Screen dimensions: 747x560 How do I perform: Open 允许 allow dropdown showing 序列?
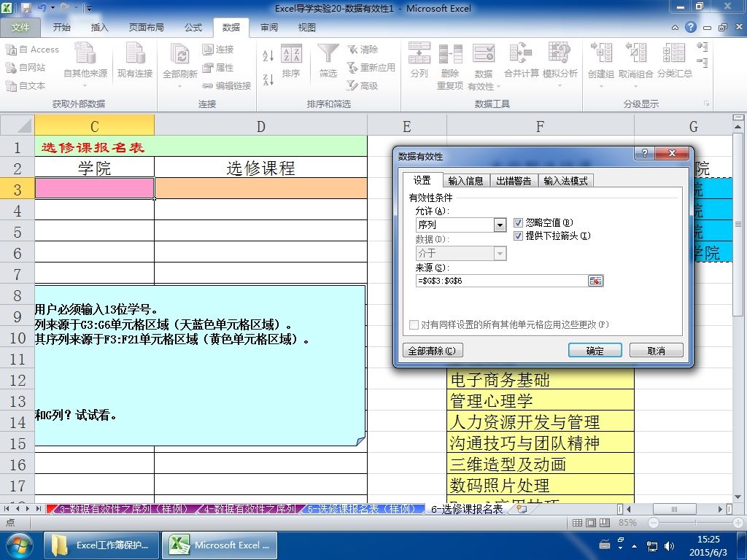point(499,225)
